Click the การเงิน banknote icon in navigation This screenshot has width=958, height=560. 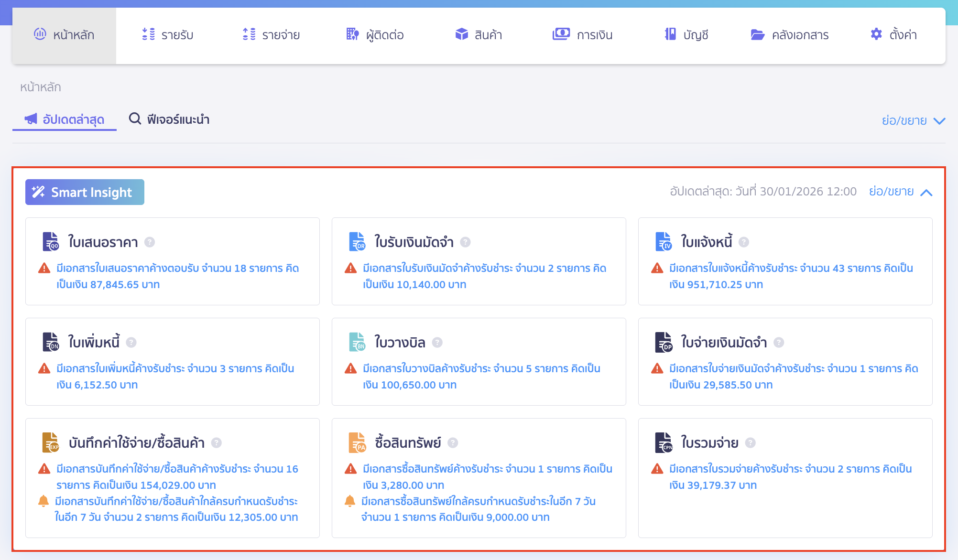561,34
